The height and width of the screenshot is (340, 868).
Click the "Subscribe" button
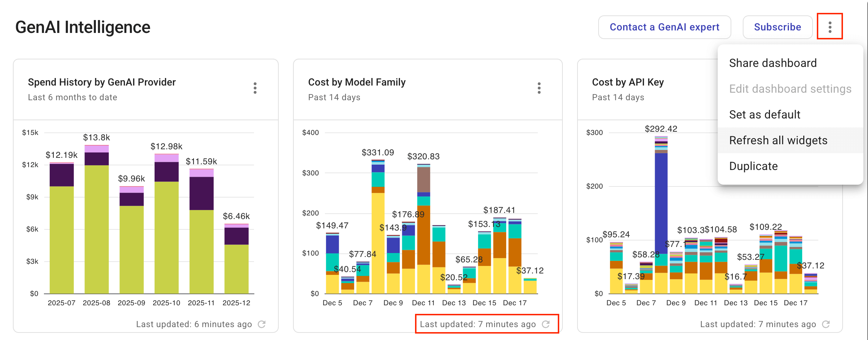[777, 27]
